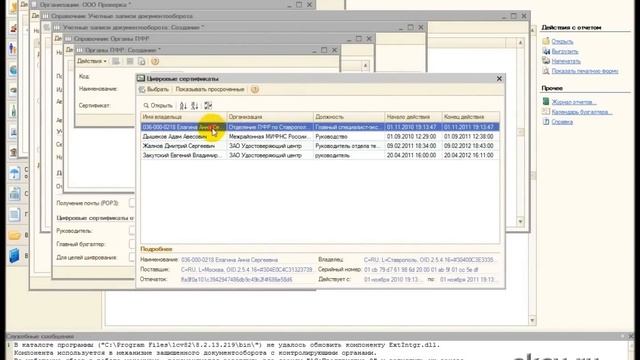Image resolution: width=640 pixels, height=360 pixels.
Task: Click the bank building icon in left sidebar
Action: [14, 152]
